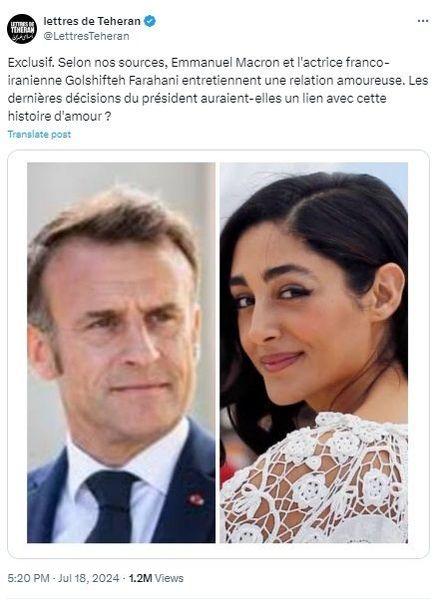Open the lettres de Teheran profile avatar
This screenshot has height=600, width=437.
coord(21,29)
